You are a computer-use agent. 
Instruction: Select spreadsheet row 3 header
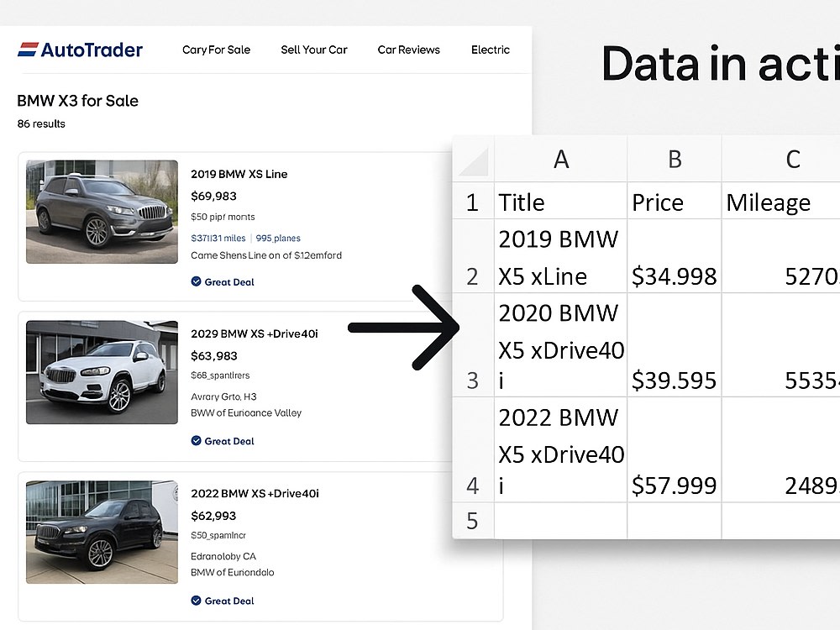472,345
